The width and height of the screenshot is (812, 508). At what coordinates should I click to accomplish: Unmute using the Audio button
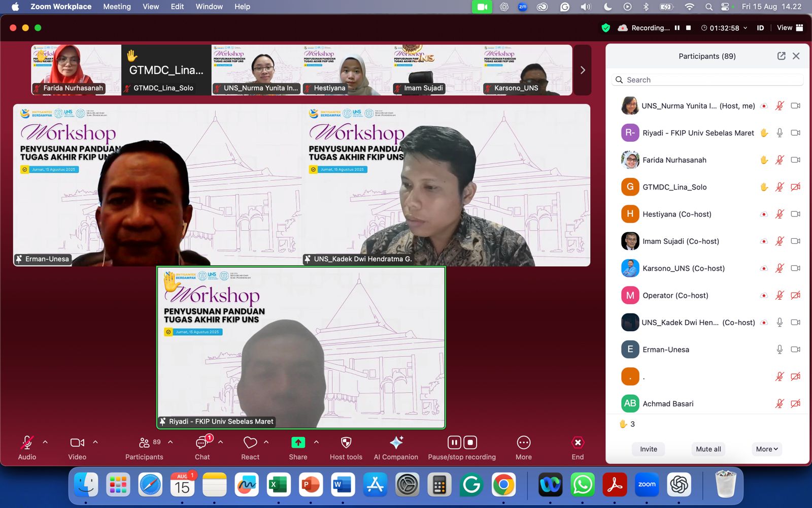point(27,443)
